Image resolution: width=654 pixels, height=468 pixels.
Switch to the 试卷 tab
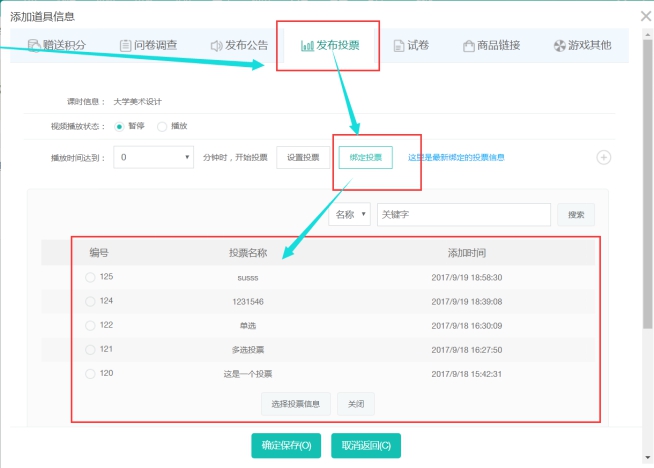pyautogui.click(x=411, y=45)
